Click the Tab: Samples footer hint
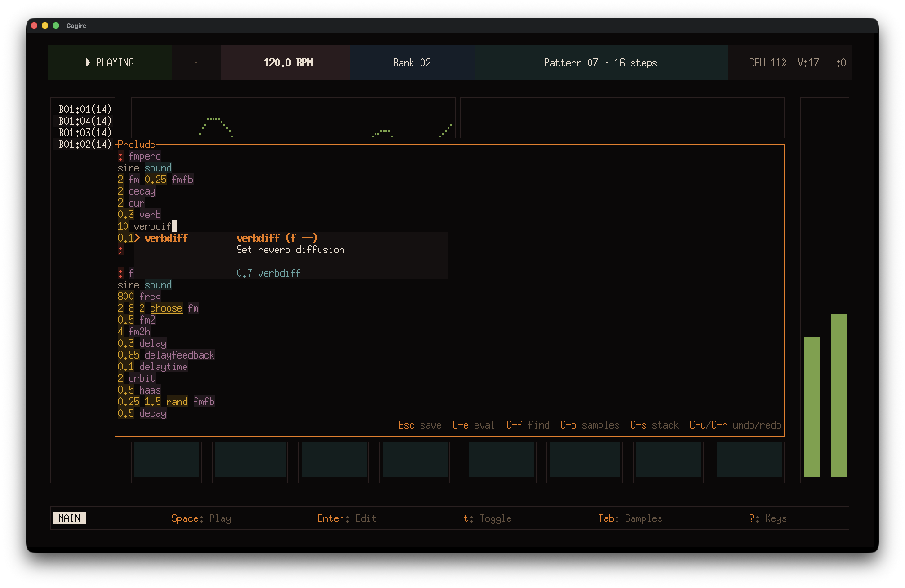Screen dimensions: 905x588 (630, 518)
